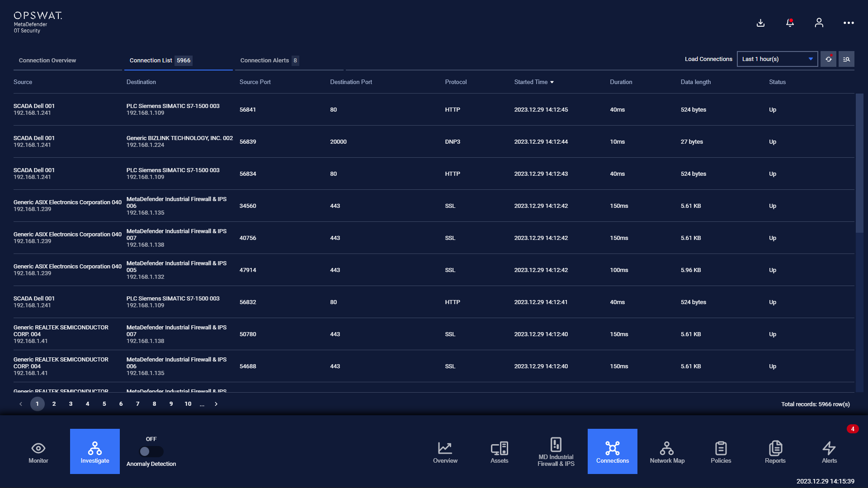Click the 100ms duration cell
The height and width of the screenshot is (488, 868).
pos(619,270)
